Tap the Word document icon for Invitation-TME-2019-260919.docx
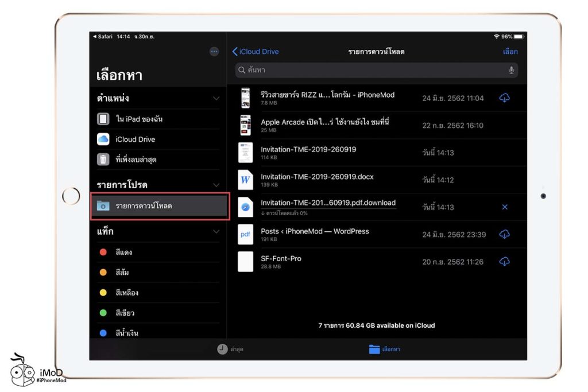The height and width of the screenshot is (392, 588). (x=245, y=180)
